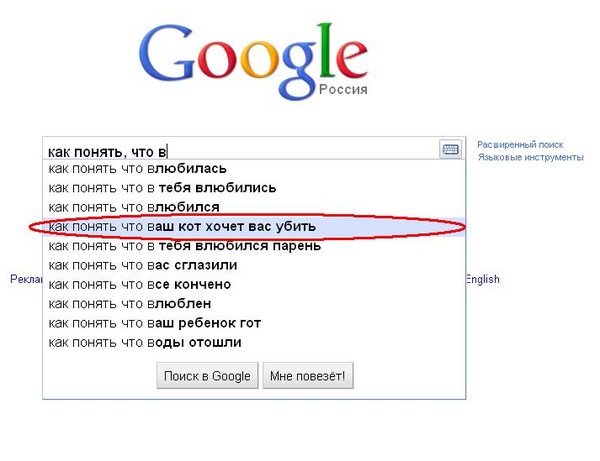
Task: Click the 'Россия' label under the logo
Action: coord(343,90)
